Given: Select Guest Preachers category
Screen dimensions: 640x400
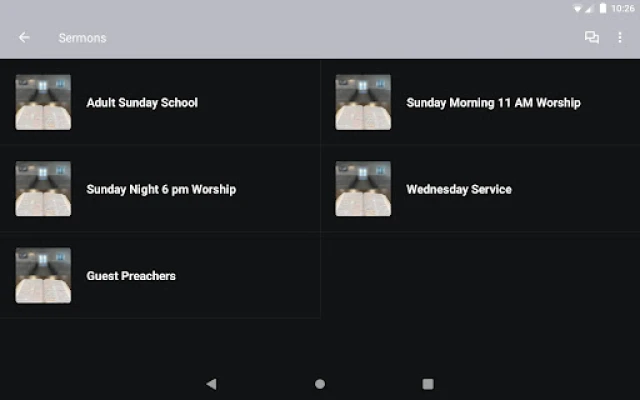Looking at the screenshot, I should [x=131, y=276].
